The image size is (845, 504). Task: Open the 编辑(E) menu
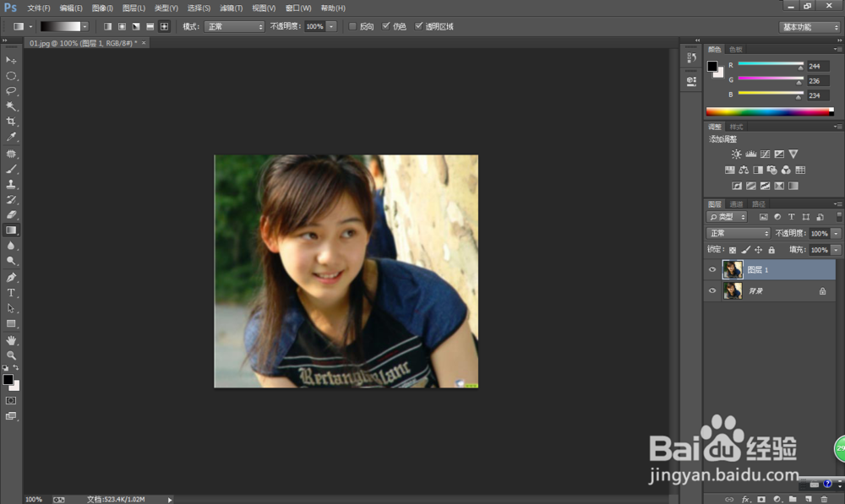pyautogui.click(x=71, y=8)
